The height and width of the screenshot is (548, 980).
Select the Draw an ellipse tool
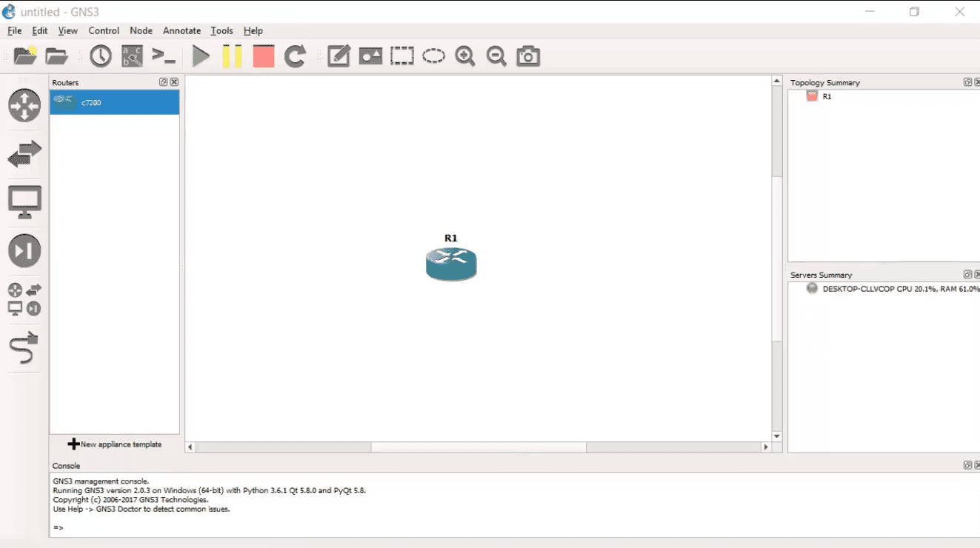434,56
